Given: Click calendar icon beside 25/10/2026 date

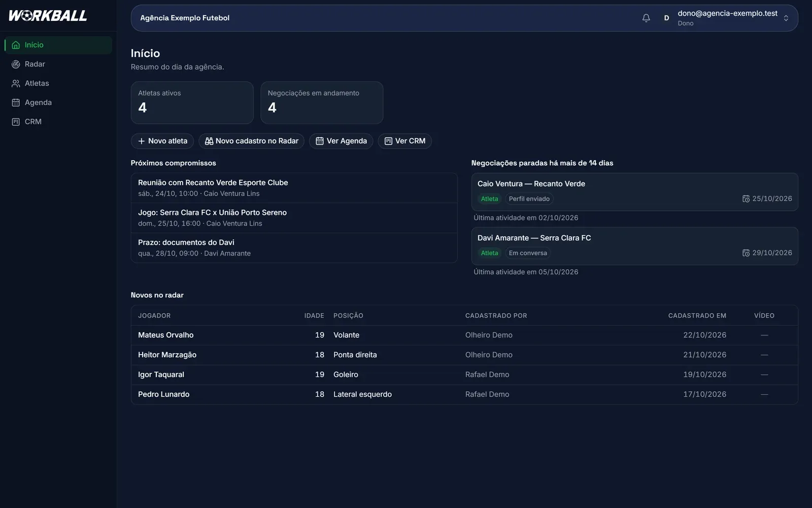Looking at the screenshot, I should [746, 199].
